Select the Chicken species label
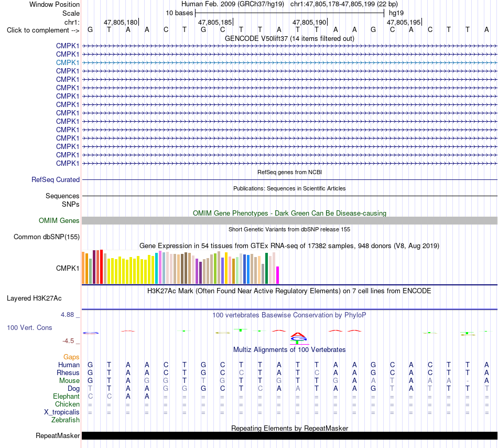Viewport: 498px width, 448px height. pos(67,404)
